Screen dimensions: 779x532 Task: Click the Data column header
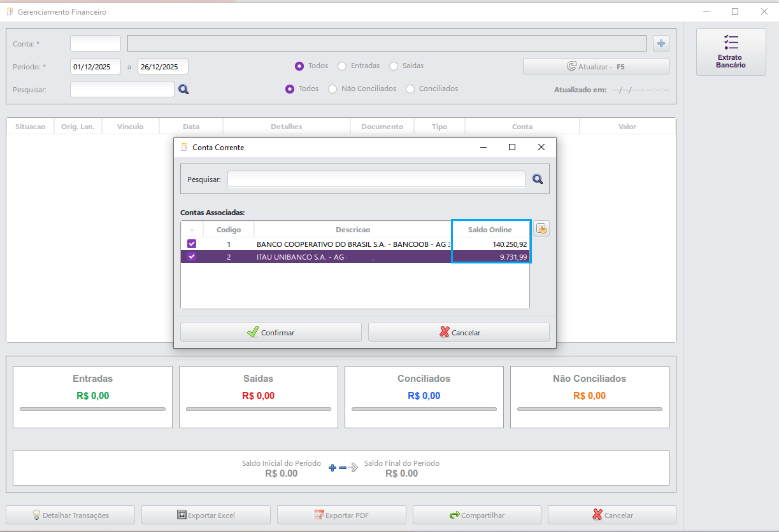pos(191,127)
